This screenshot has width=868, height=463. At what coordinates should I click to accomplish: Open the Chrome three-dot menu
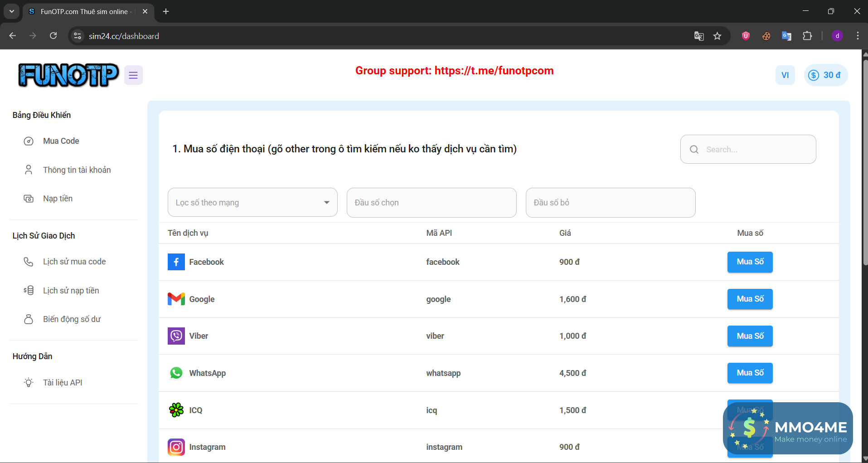pos(858,36)
